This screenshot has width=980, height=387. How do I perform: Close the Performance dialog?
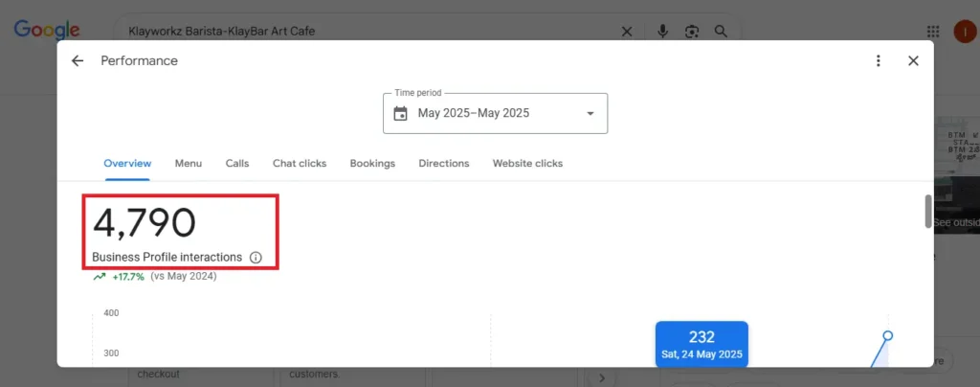tap(913, 60)
